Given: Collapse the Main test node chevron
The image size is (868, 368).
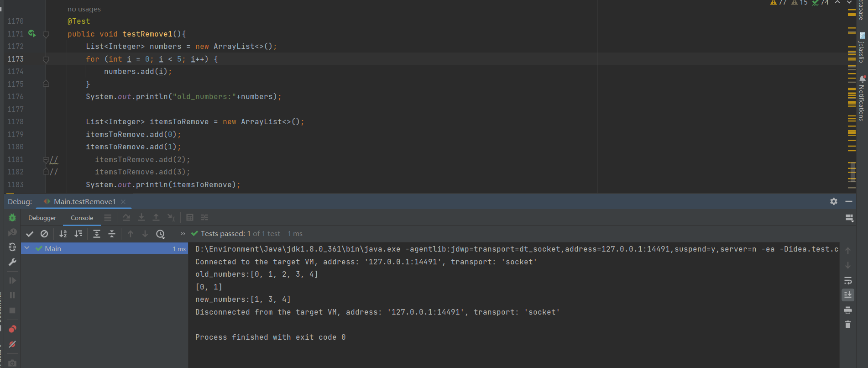Looking at the screenshot, I should click(27, 248).
